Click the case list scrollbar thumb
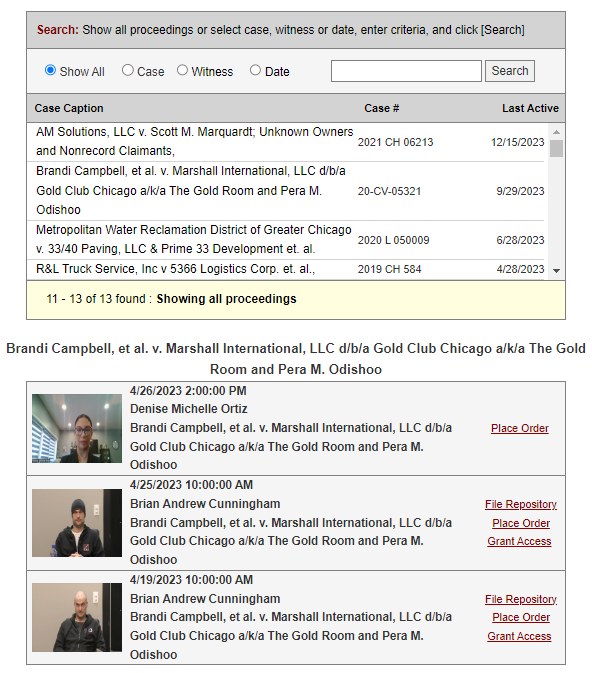592x673 pixels. pos(556,149)
